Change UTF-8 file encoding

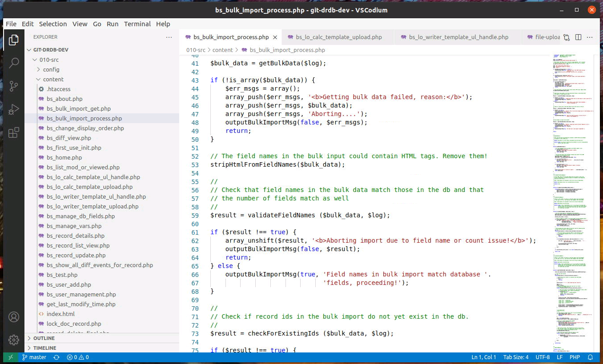click(x=543, y=357)
